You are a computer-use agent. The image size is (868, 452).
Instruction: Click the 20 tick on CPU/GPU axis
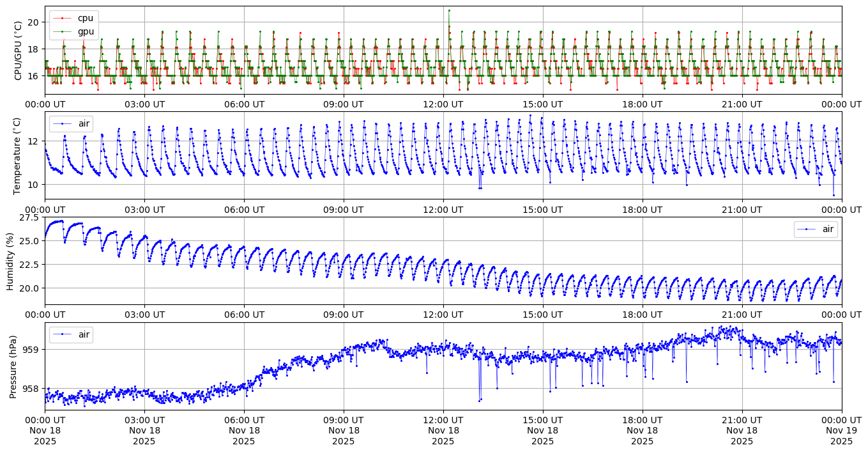pos(34,22)
